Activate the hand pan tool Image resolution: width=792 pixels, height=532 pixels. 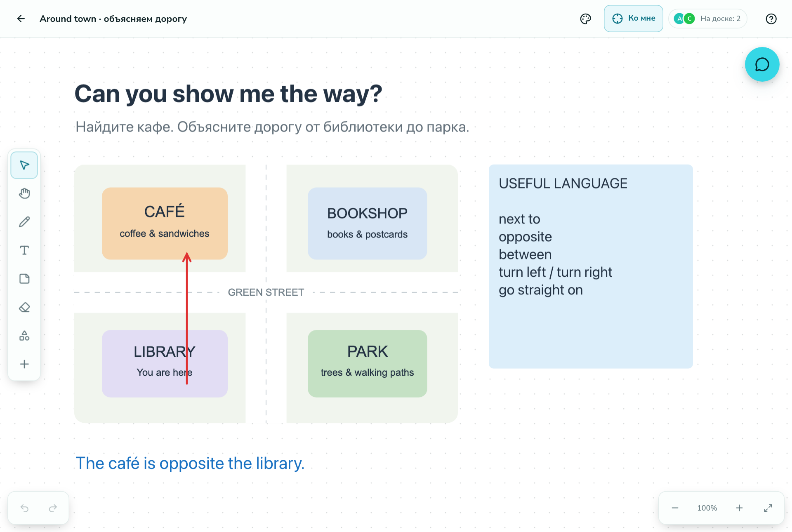[x=24, y=193]
